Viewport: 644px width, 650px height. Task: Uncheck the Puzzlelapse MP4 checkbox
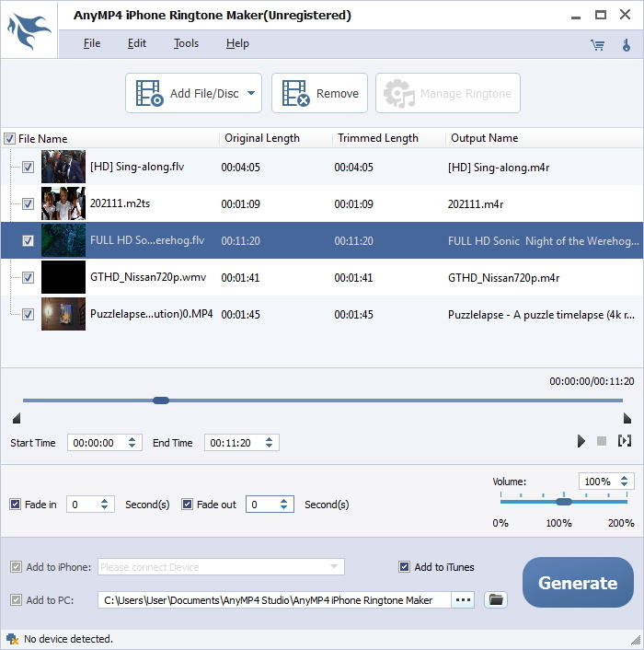coord(28,314)
